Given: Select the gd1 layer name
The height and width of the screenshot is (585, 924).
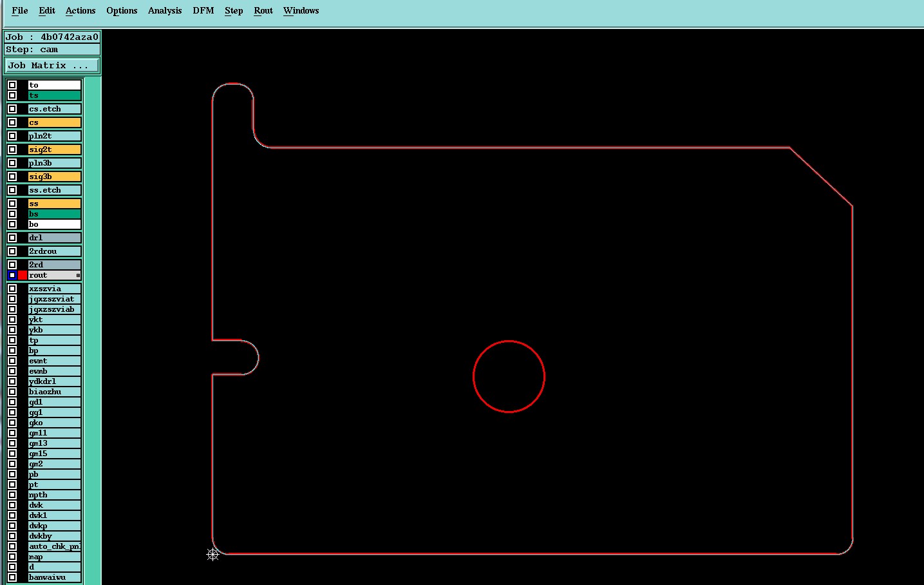Looking at the screenshot, I should pyautogui.click(x=55, y=402).
